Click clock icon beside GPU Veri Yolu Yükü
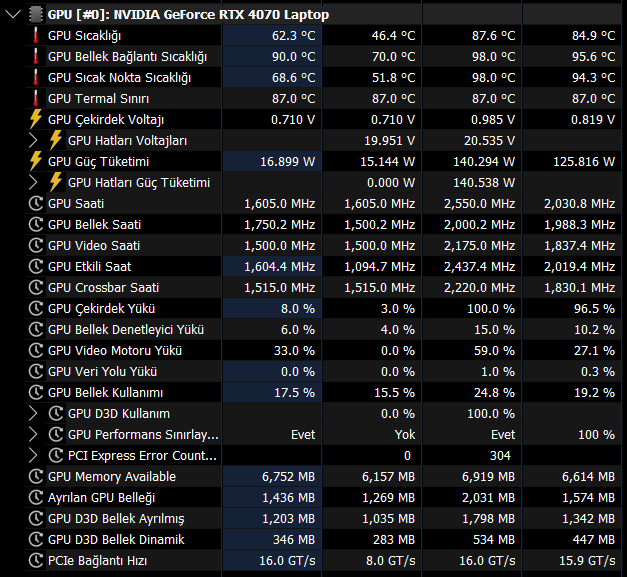The image size is (627, 577). 36,371
